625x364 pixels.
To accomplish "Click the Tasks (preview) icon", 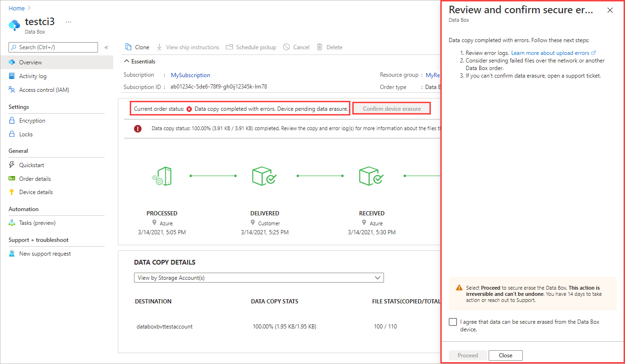I will (x=12, y=223).
